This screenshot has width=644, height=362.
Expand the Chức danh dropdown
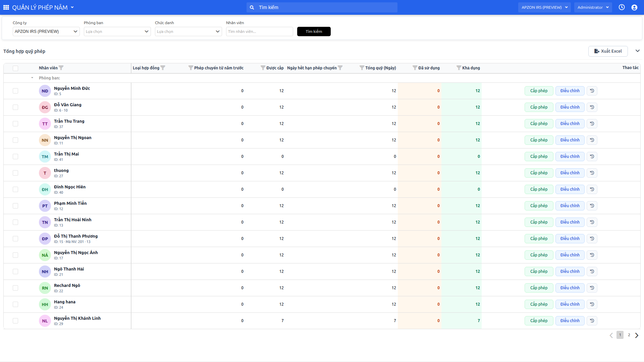(x=189, y=32)
